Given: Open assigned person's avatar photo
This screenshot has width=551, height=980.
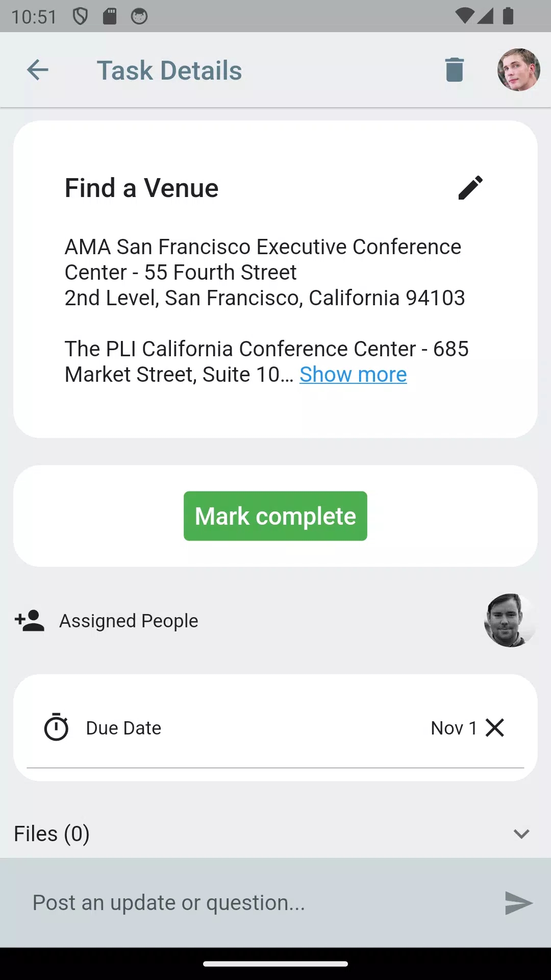Looking at the screenshot, I should click(x=510, y=621).
